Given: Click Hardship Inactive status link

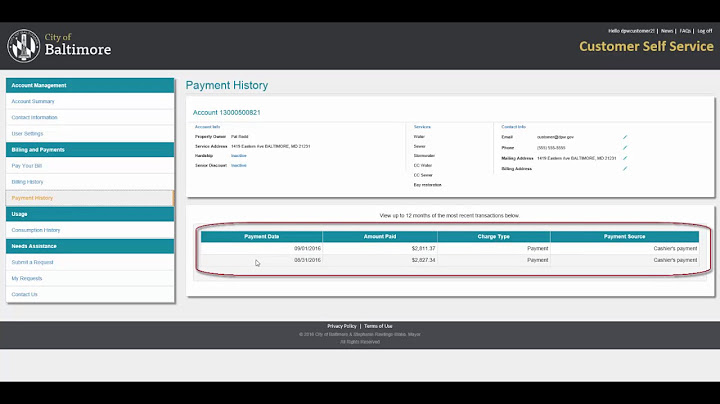Looking at the screenshot, I should (x=239, y=156).
